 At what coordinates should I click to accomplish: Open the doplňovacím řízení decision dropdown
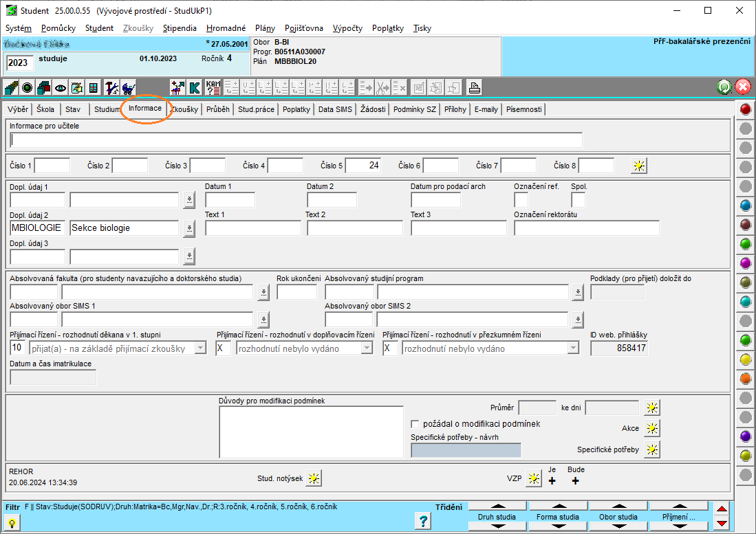[x=366, y=348]
